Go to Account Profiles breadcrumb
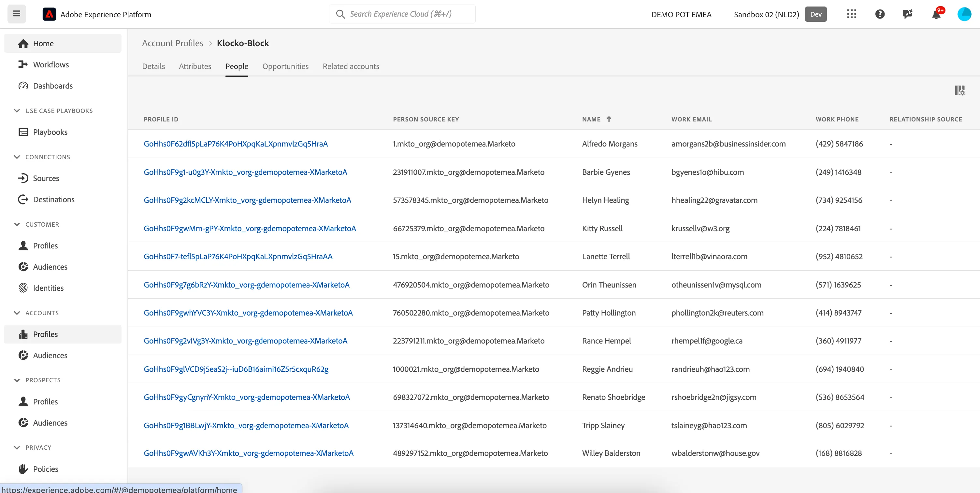 pos(173,43)
